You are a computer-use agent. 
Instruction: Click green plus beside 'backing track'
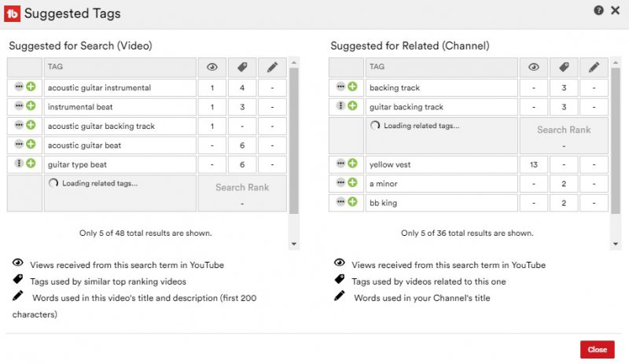pyautogui.click(x=352, y=87)
